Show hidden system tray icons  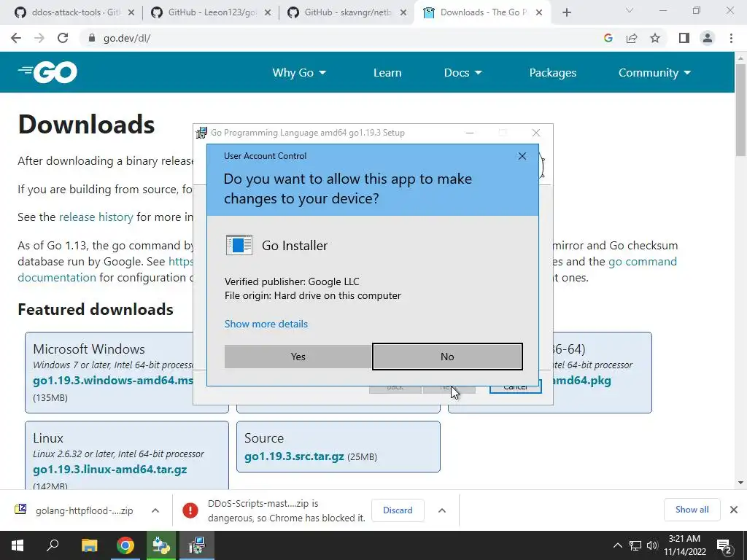617,545
